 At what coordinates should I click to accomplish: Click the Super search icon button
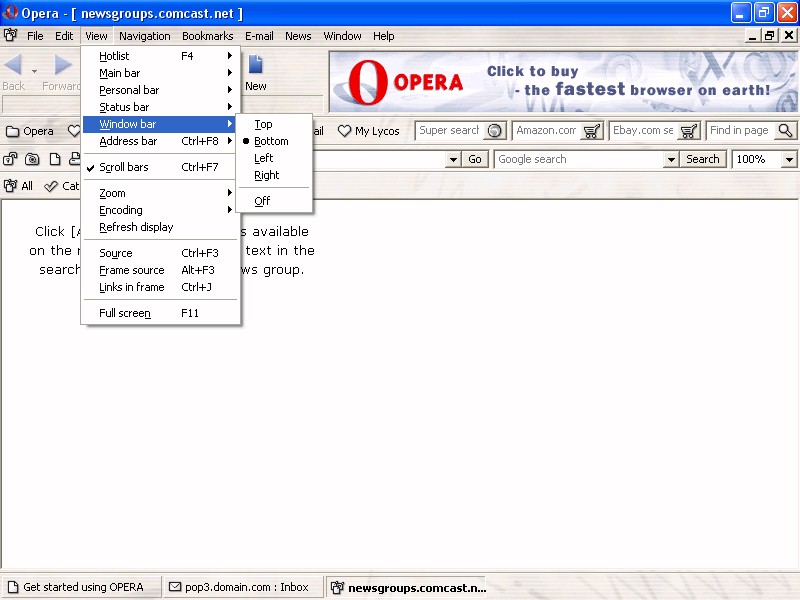tap(495, 131)
